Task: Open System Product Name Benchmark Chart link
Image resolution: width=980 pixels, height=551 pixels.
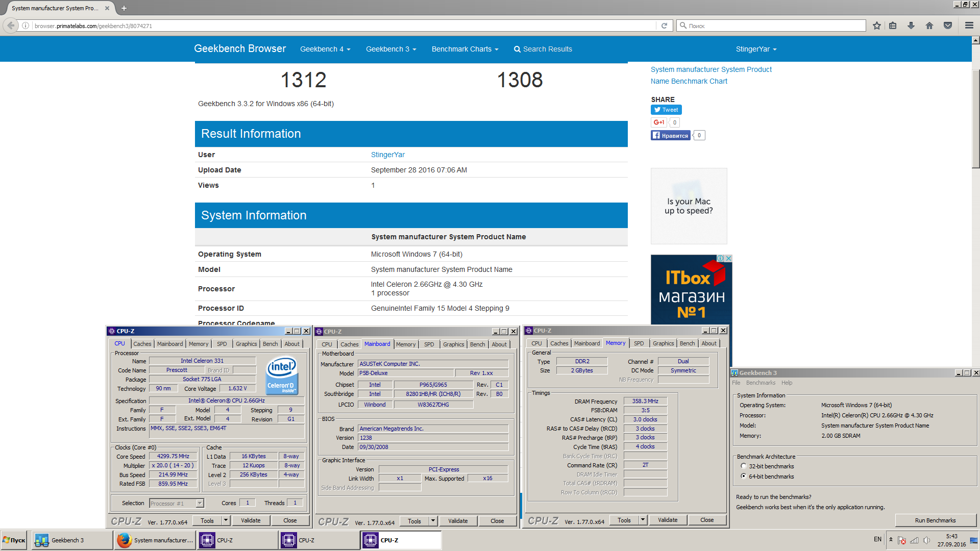Action: pyautogui.click(x=711, y=75)
